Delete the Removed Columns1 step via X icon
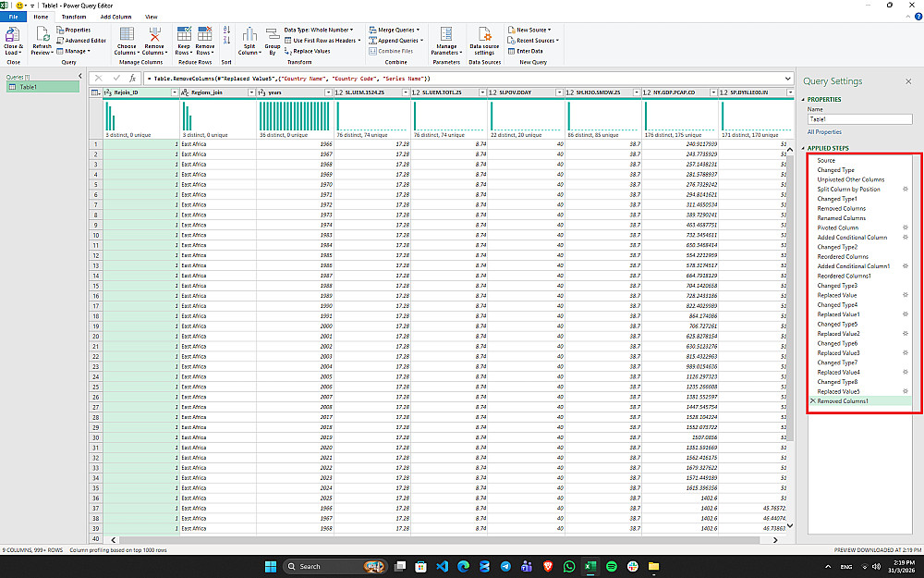 [x=813, y=401]
